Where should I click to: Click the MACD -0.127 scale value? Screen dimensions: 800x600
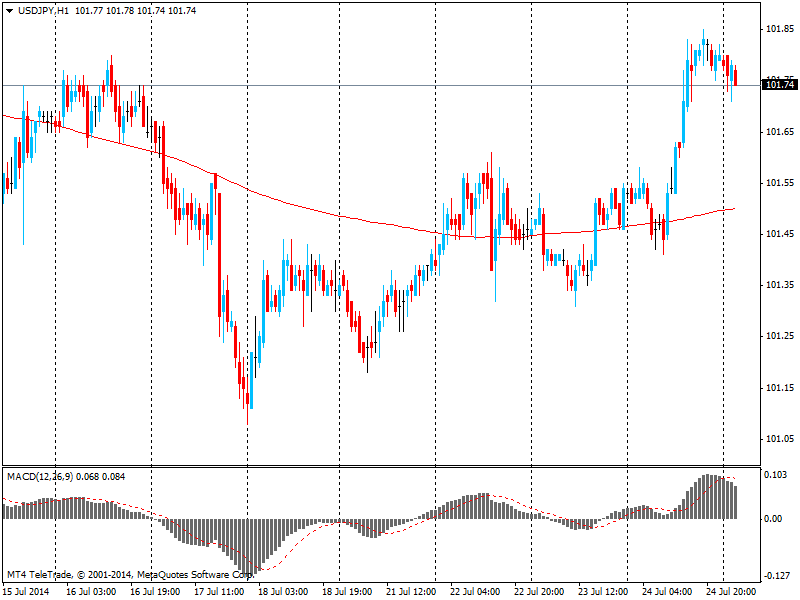pyautogui.click(x=777, y=575)
